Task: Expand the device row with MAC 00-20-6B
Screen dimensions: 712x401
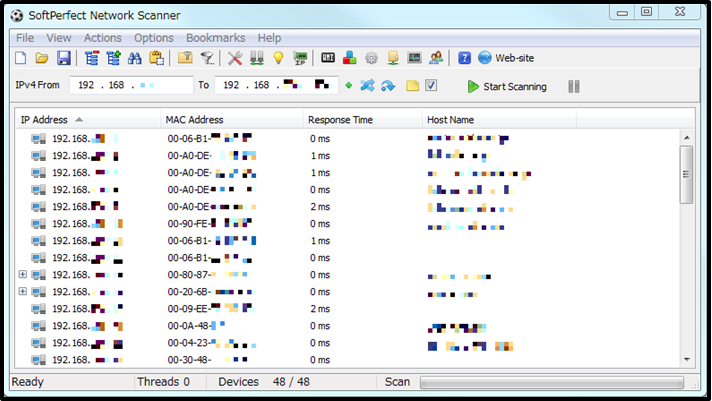Action: (x=23, y=291)
